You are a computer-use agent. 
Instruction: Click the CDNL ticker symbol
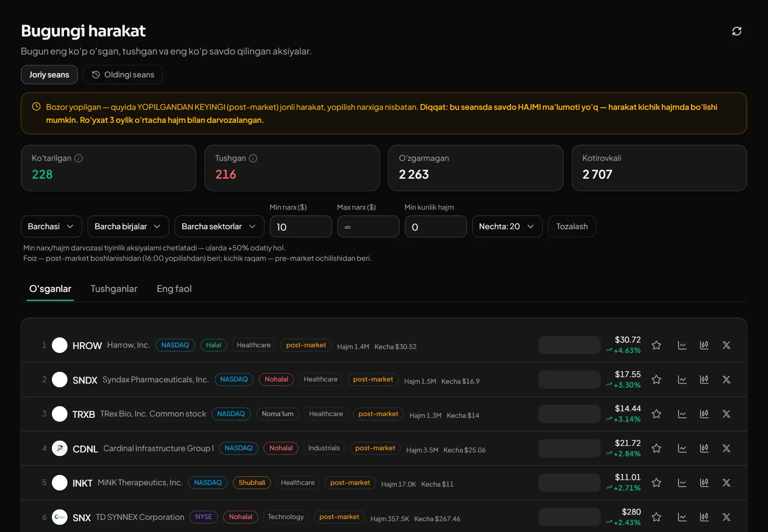pos(85,449)
